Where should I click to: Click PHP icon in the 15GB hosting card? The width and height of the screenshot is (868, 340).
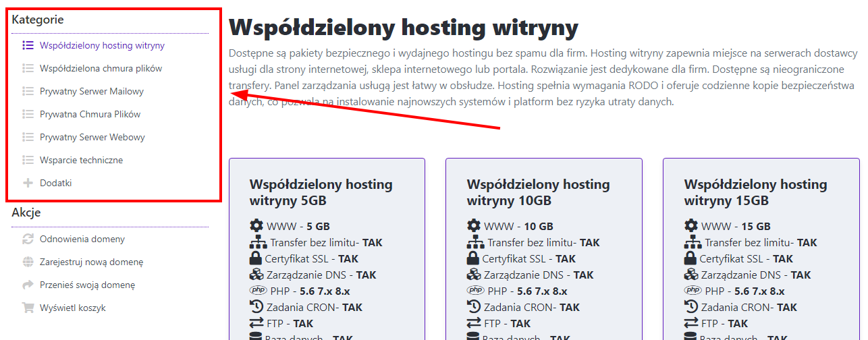click(x=693, y=291)
